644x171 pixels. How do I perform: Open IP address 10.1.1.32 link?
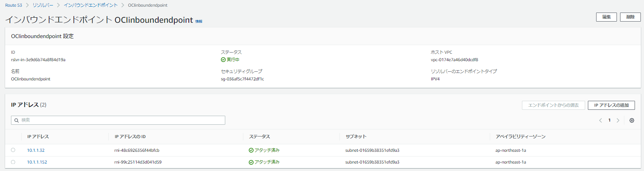(x=36, y=150)
